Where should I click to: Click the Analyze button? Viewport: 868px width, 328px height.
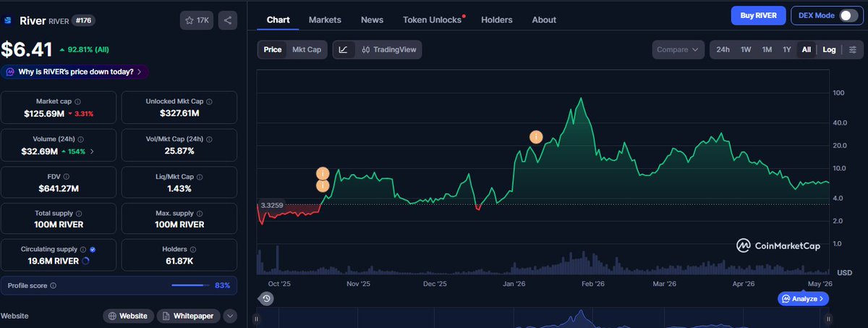tap(803, 298)
